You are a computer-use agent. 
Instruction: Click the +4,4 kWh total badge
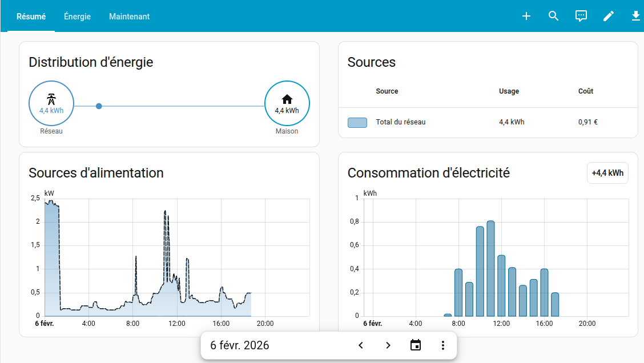tap(607, 173)
